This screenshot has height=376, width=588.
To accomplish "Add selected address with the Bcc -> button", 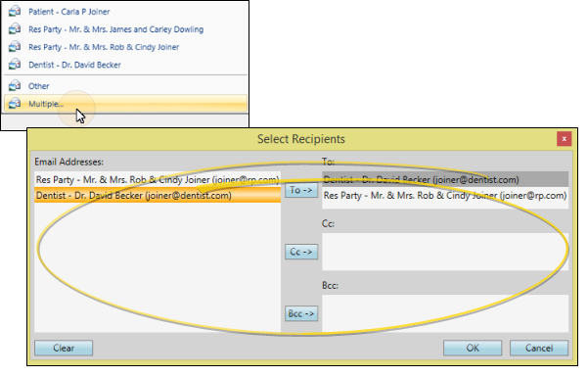I will [301, 313].
